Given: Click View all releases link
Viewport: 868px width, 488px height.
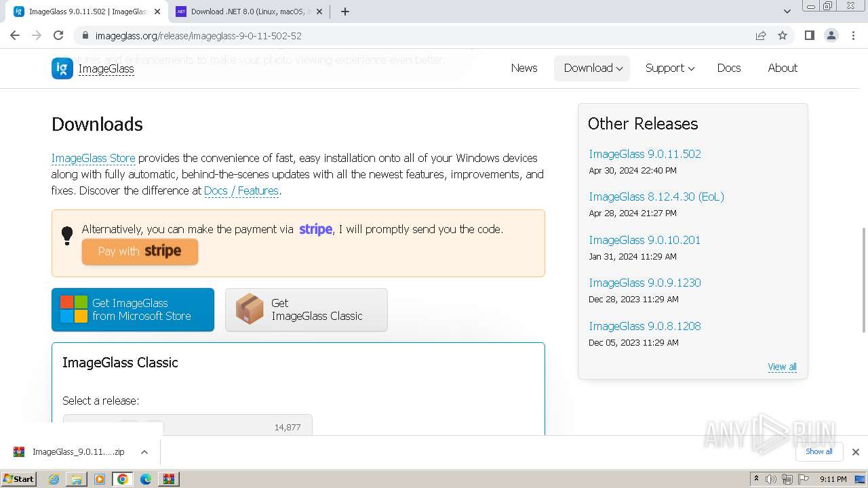Looking at the screenshot, I should point(782,367).
